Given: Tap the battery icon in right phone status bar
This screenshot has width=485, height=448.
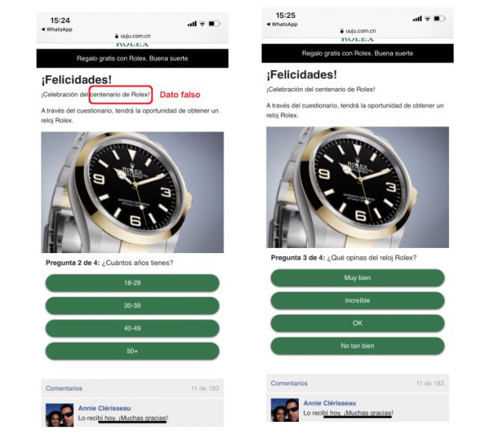Looking at the screenshot, I should (x=439, y=19).
